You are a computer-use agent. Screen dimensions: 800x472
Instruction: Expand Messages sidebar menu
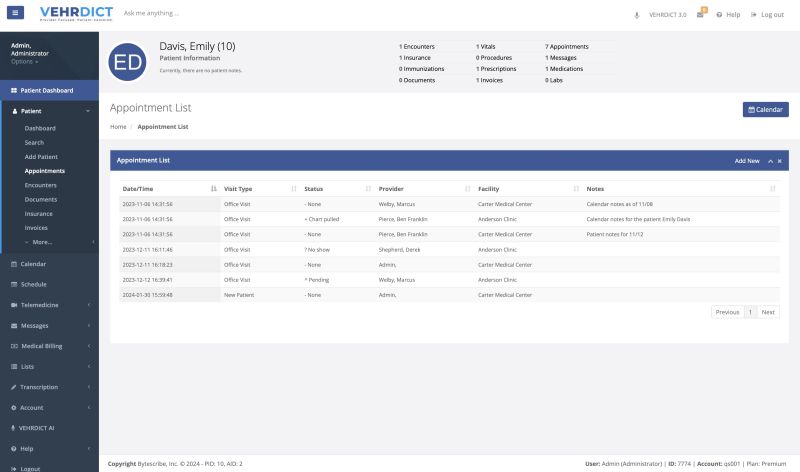[49, 326]
